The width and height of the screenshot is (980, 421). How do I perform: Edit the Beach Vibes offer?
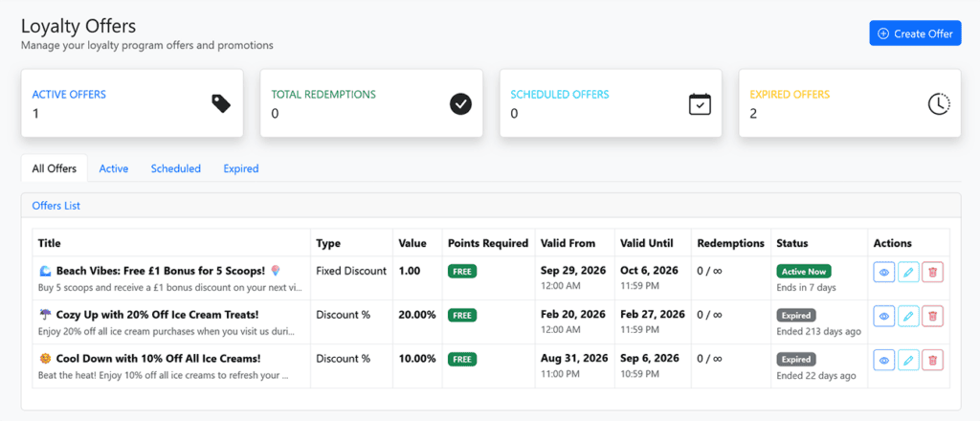point(908,273)
